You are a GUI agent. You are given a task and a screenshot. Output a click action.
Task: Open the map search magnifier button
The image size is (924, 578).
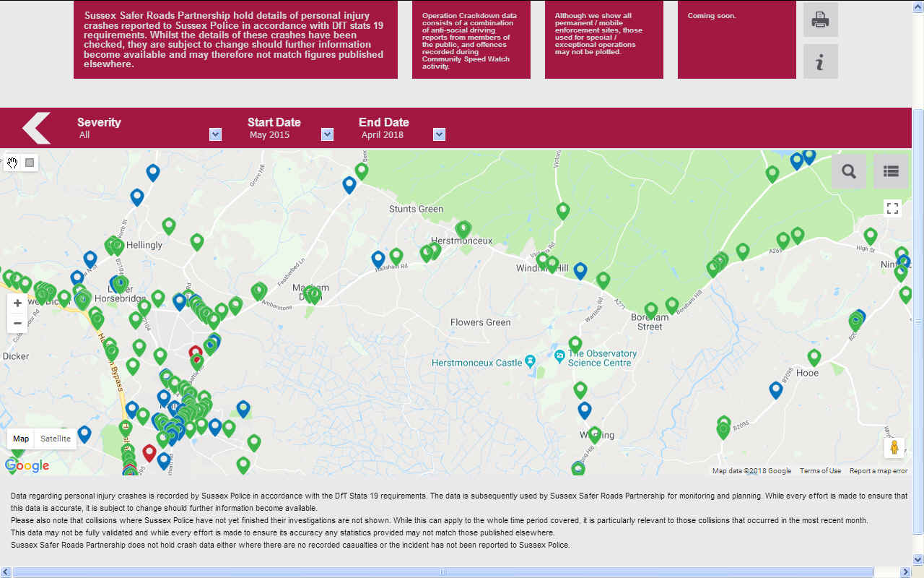(849, 171)
